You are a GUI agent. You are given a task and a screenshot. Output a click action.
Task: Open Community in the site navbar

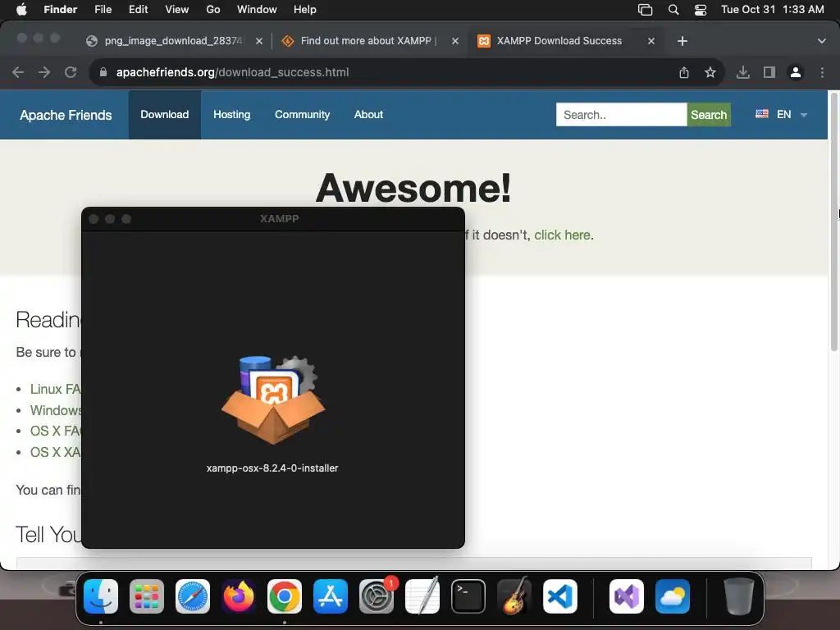[302, 115]
